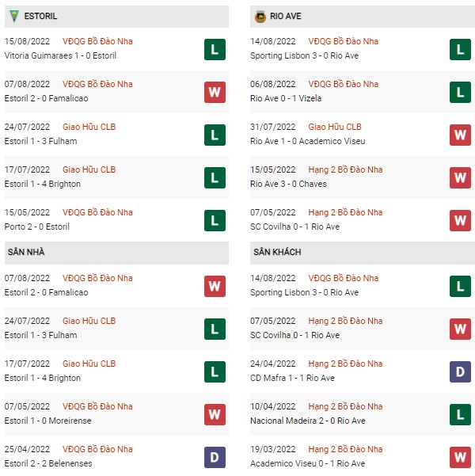Click the Estoril 1 - 0 Moreirense result
The width and height of the screenshot is (475, 476).
point(47,421)
